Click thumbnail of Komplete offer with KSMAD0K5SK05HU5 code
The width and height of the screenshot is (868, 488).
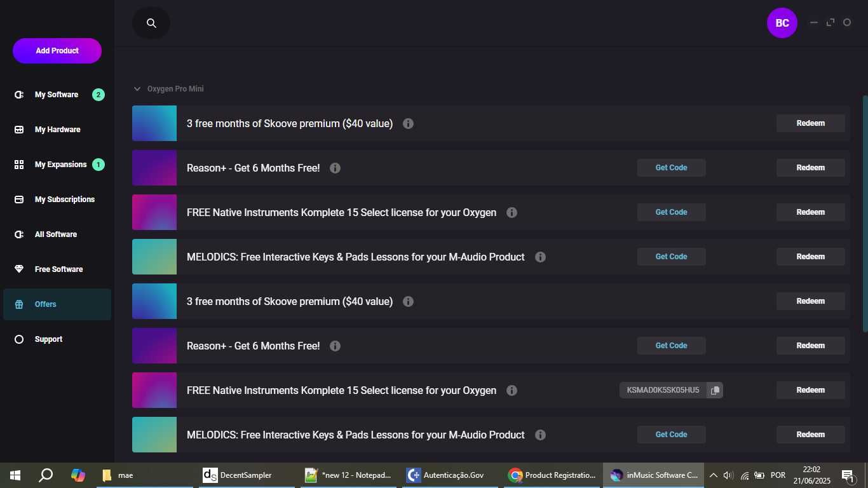tap(154, 390)
